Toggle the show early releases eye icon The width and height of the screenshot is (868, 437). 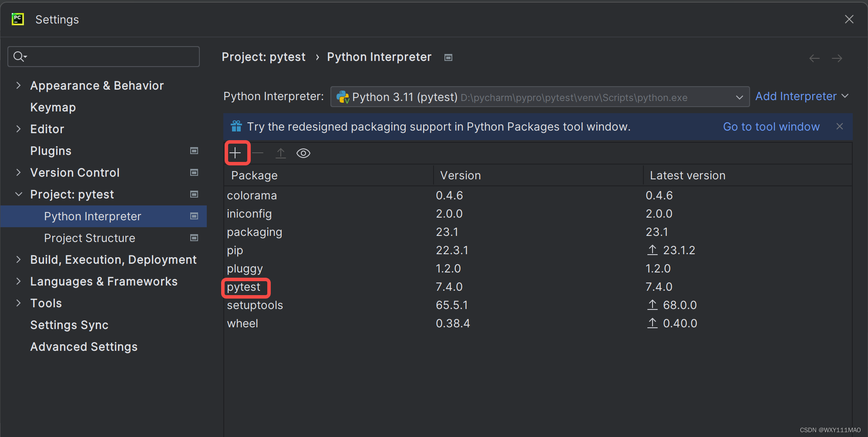pyautogui.click(x=303, y=153)
